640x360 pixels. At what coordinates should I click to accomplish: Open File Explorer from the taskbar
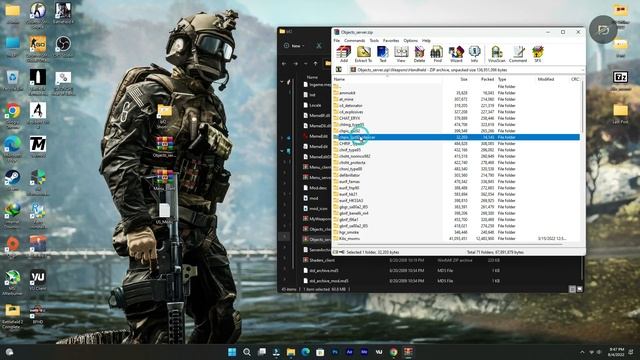click(x=291, y=352)
